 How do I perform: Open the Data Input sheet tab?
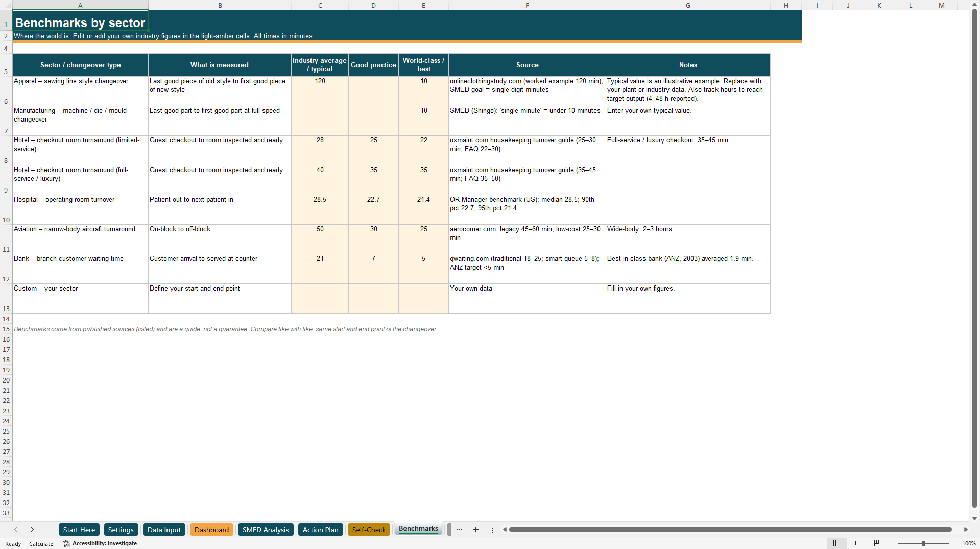pyautogui.click(x=164, y=530)
